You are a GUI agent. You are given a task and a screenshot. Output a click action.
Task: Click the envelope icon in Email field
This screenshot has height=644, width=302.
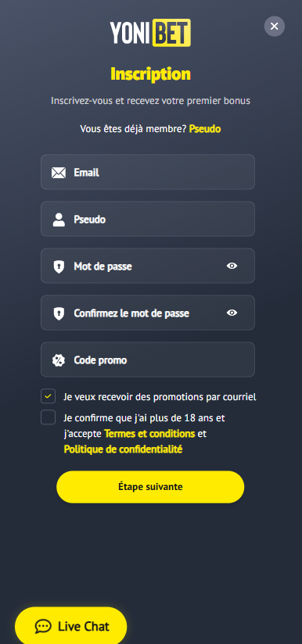point(59,173)
